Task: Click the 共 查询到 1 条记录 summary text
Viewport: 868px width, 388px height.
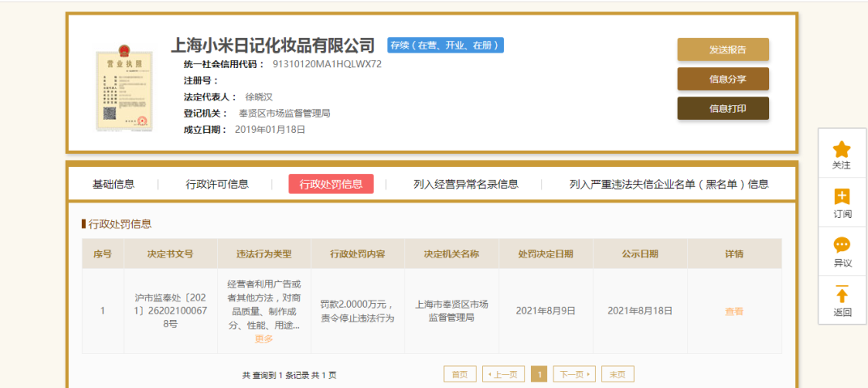Action: point(289,375)
